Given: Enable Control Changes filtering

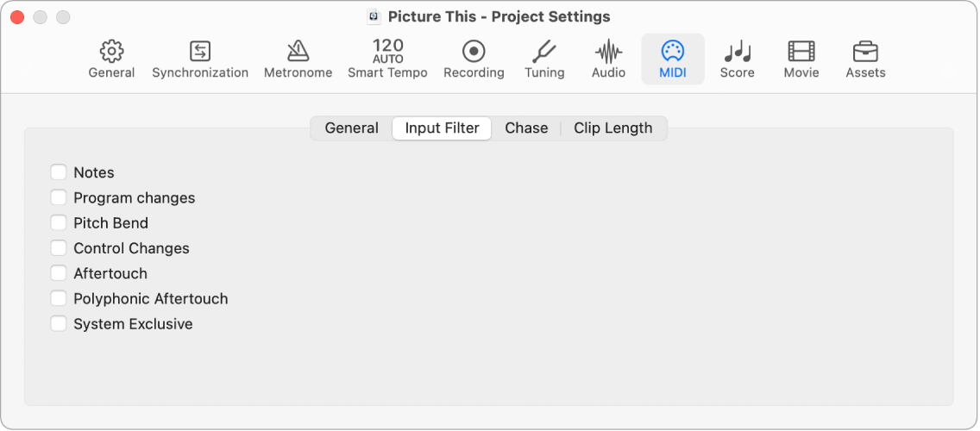Looking at the screenshot, I should (59, 248).
